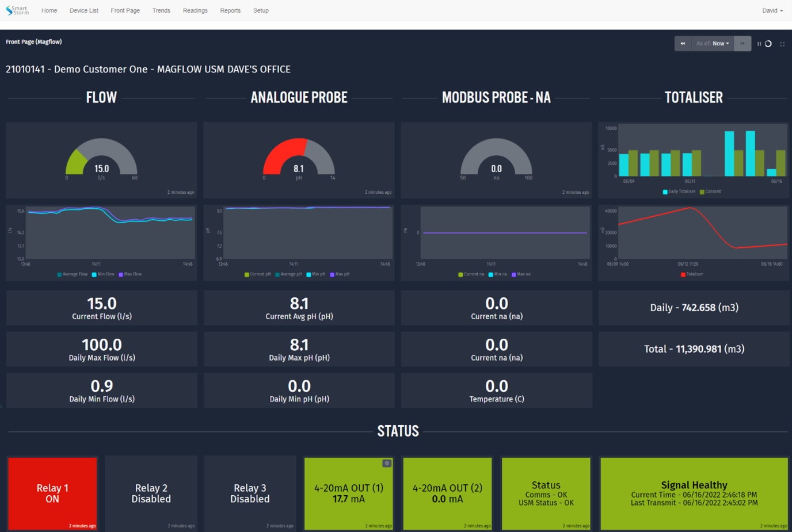Open the Trends navigation item
The height and width of the screenshot is (532, 792).
[161, 10]
